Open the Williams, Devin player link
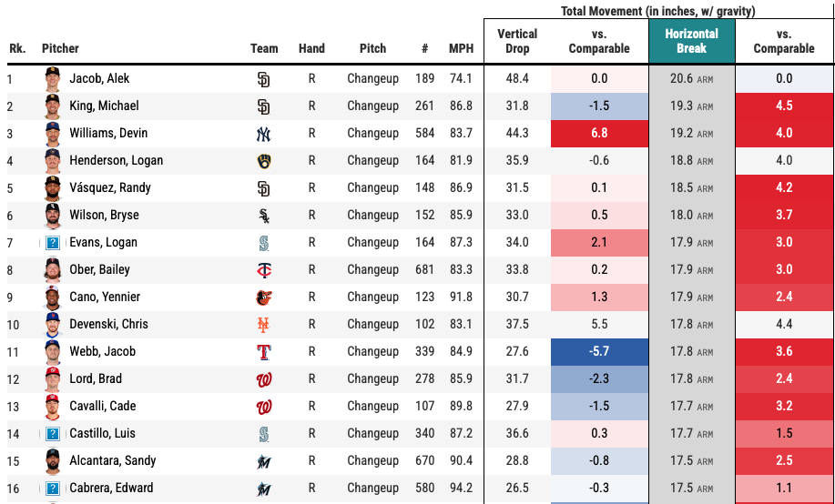Viewport: 835px width, 504px height. click(x=107, y=134)
